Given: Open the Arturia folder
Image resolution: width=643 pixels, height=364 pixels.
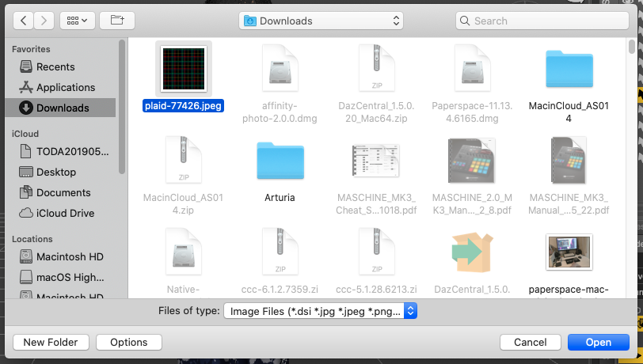Looking at the screenshot, I should 280,161.
